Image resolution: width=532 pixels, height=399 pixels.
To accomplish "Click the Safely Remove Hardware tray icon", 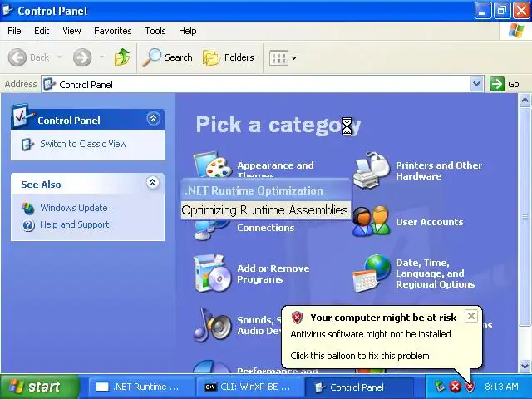I will [439, 386].
